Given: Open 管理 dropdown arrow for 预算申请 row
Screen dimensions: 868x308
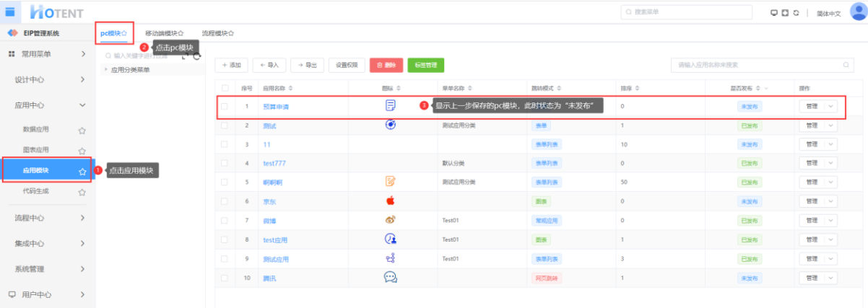Looking at the screenshot, I should [830, 107].
